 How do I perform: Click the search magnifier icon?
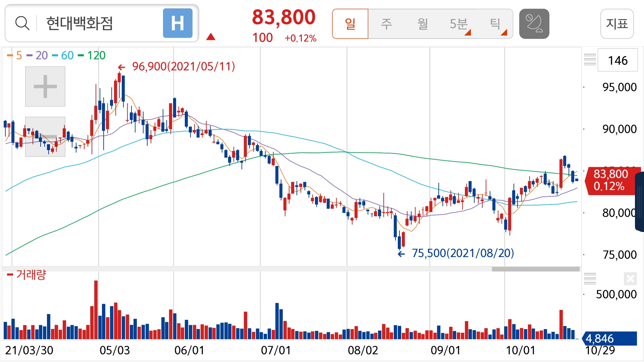(22, 23)
